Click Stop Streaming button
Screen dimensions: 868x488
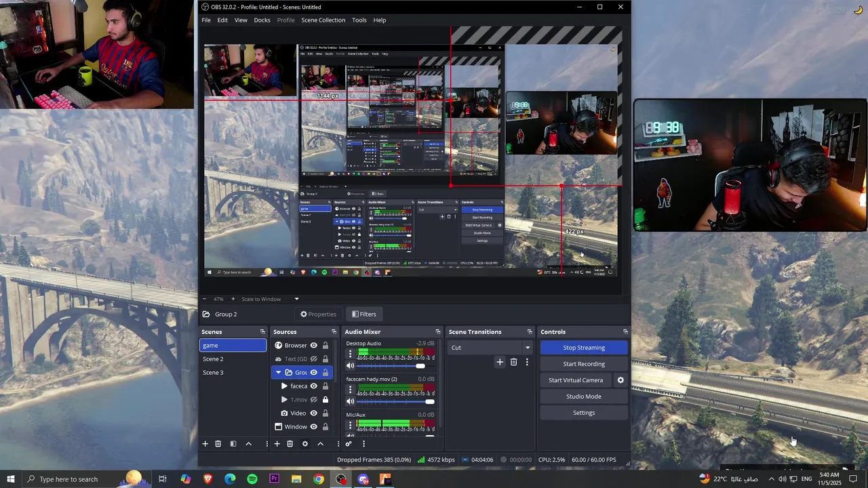[584, 348]
